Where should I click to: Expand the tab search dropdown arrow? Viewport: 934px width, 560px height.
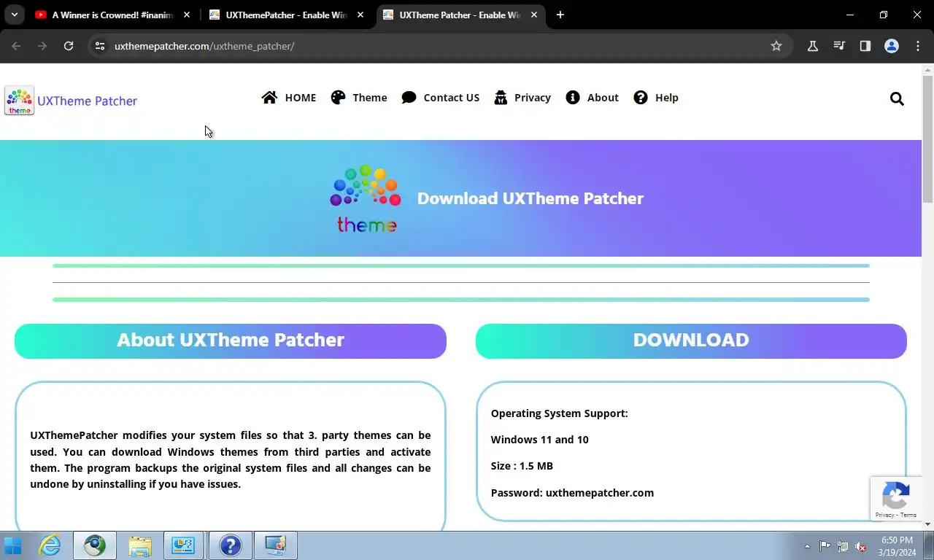tap(14, 15)
